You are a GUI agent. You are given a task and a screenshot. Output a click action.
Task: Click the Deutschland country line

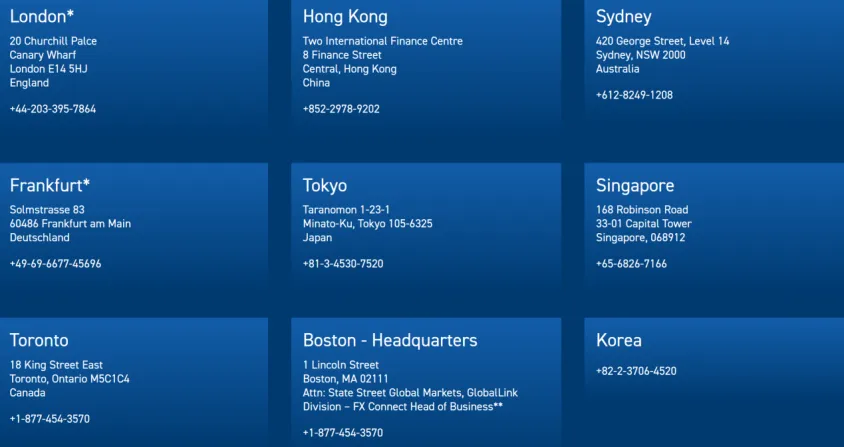(40, 238)
